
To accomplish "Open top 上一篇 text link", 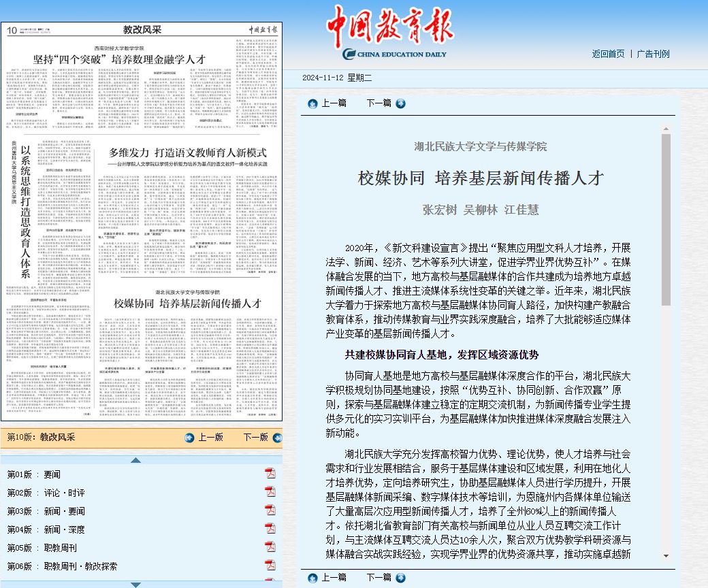I will (334, 103).
